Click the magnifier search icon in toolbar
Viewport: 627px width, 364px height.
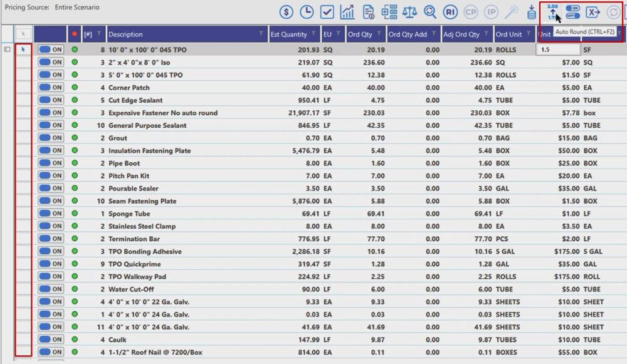[x=429, y=12]
